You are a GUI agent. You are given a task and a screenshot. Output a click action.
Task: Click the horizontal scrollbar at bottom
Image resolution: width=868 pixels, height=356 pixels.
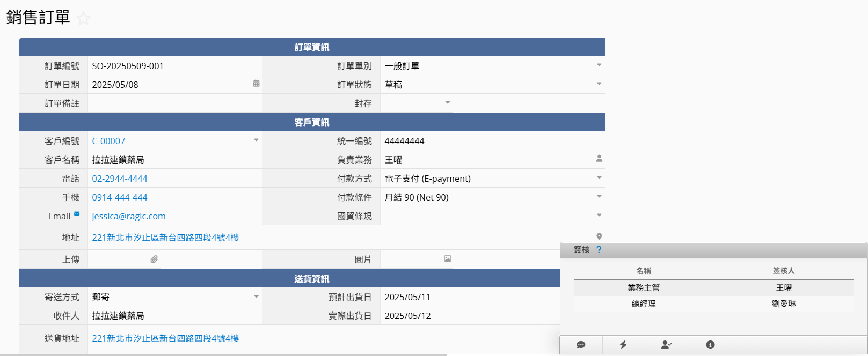point(223,354)
